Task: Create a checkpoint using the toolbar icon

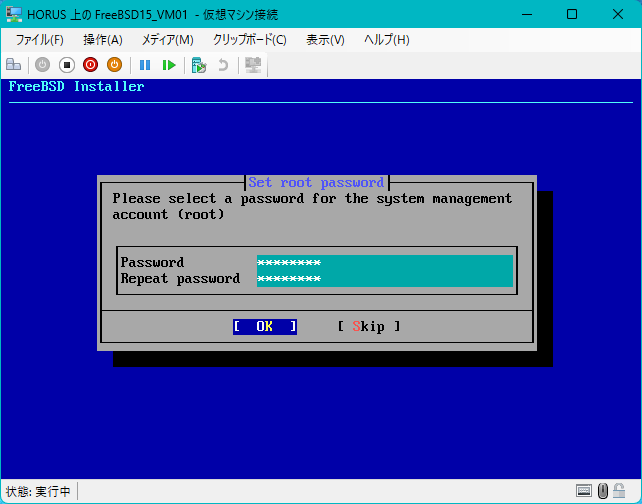Action: 199,65
